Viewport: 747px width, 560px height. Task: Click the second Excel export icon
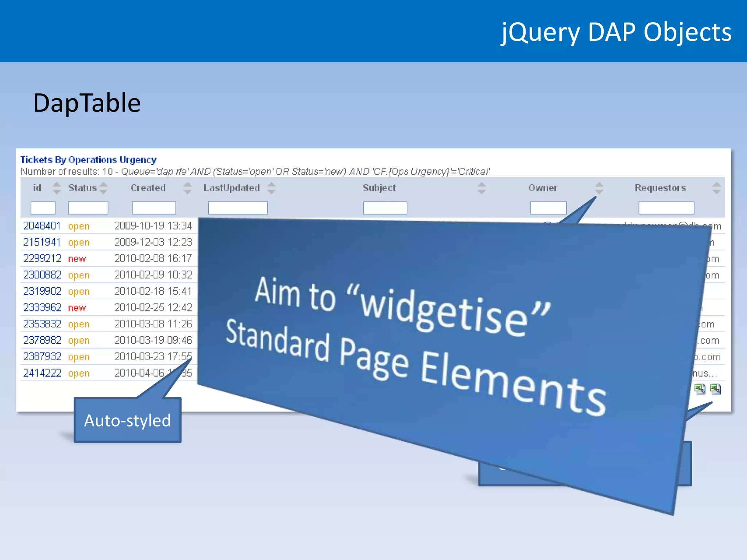click(716, 389)
